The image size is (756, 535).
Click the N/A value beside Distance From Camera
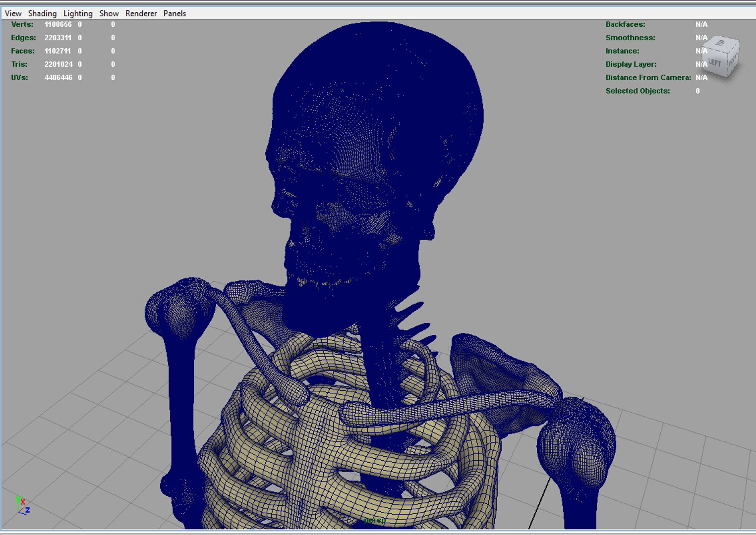pos(701,78)
